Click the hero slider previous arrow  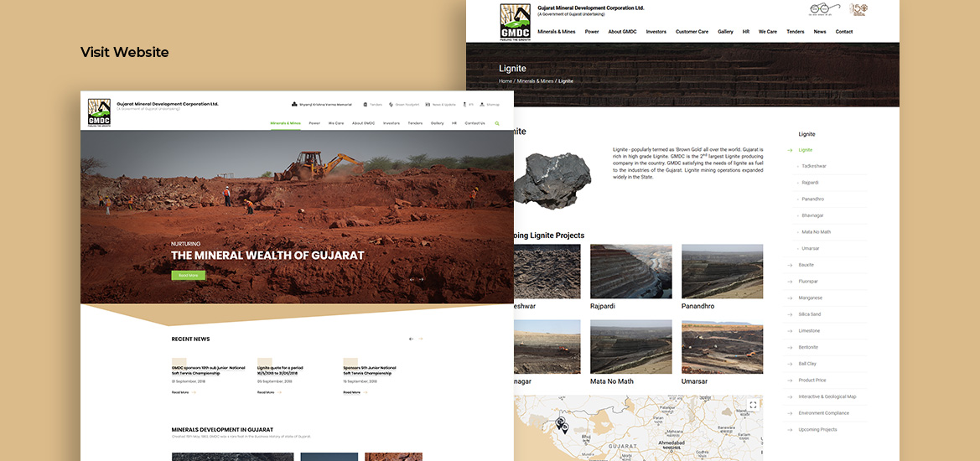(412, 279)
